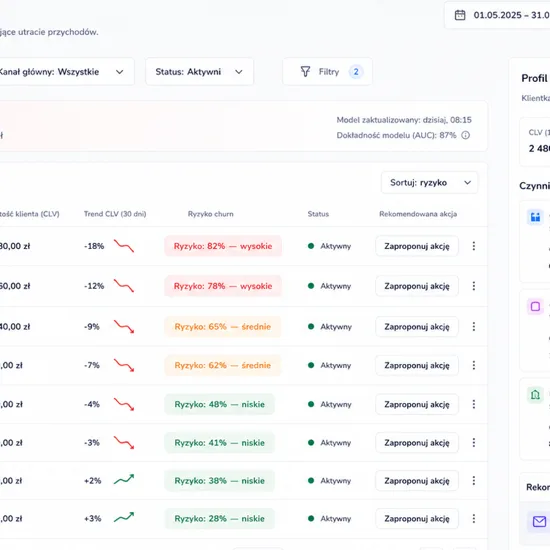Open the Sortuj: ryzyko dropdown

click(x=429, y=182)
